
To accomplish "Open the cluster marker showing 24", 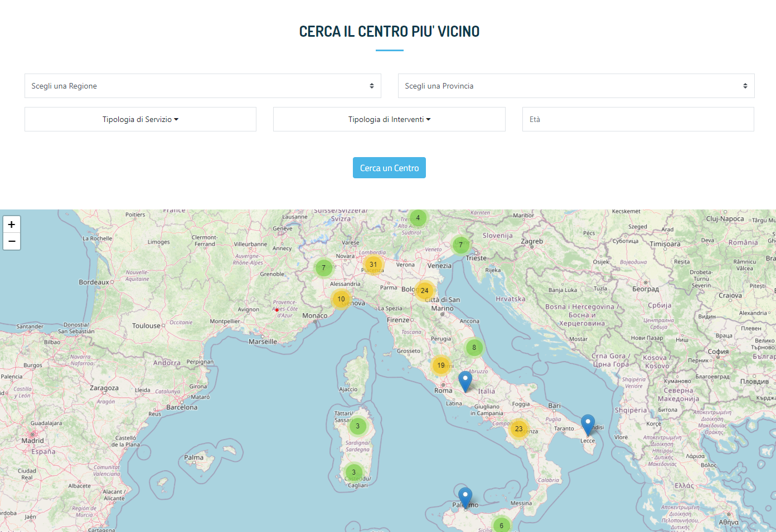I will click(x=425, y=290).
